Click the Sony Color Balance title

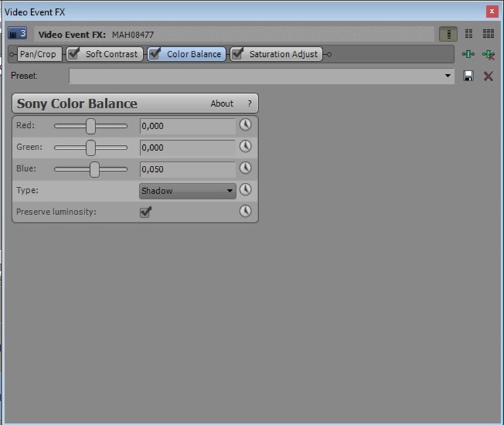point(77,104)
